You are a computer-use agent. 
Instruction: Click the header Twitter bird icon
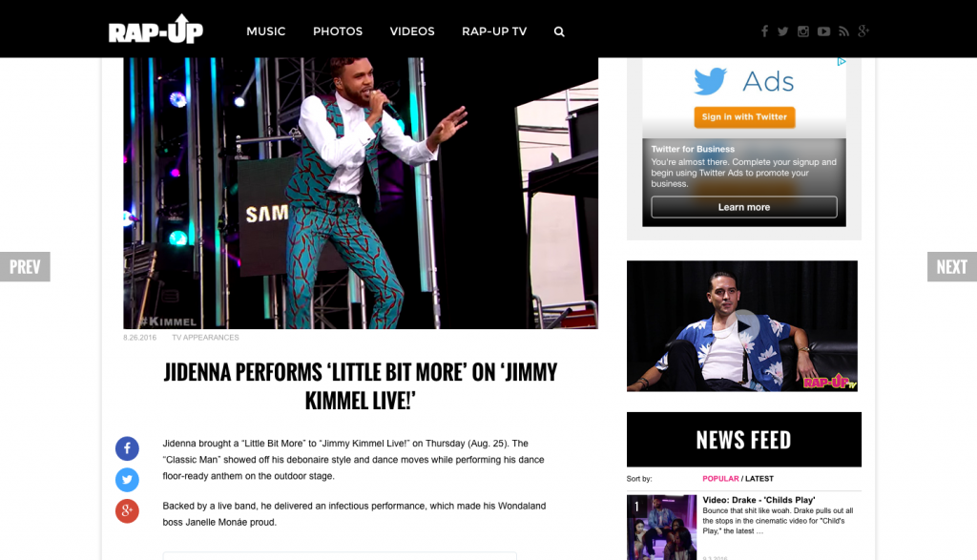tap(782, 31)
